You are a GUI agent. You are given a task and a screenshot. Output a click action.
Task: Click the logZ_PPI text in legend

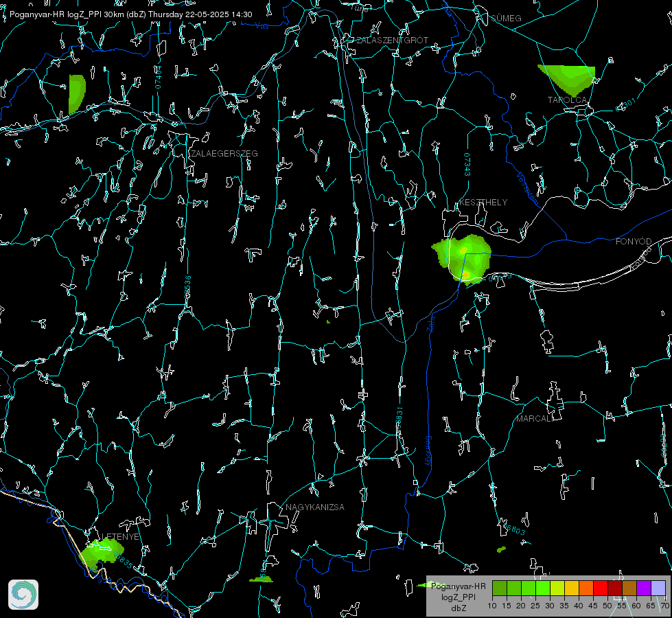(x=459, y=597)
